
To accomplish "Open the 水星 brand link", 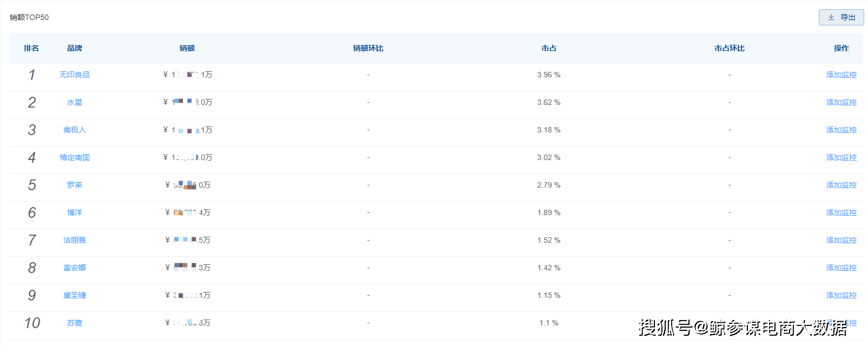I will 75,102.
